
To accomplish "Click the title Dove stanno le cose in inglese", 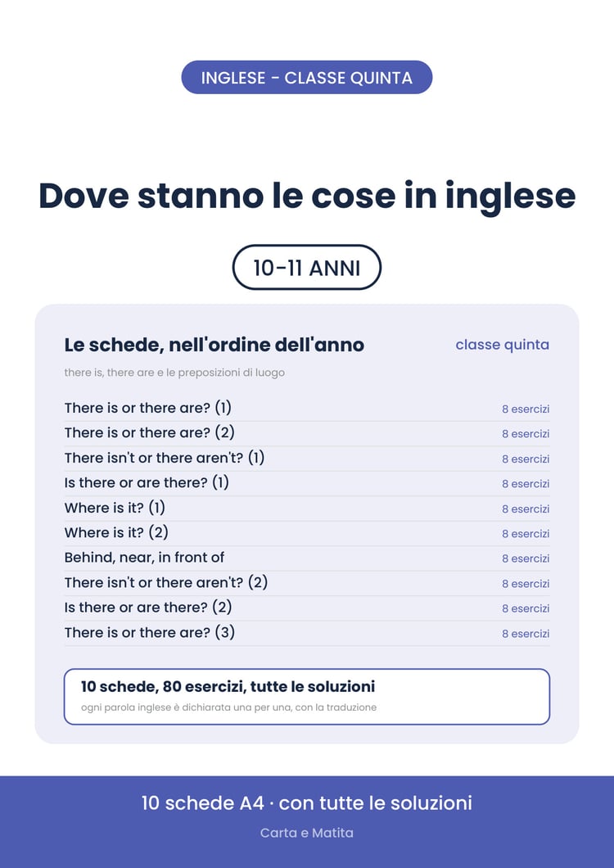I will [x=307, y=196].
